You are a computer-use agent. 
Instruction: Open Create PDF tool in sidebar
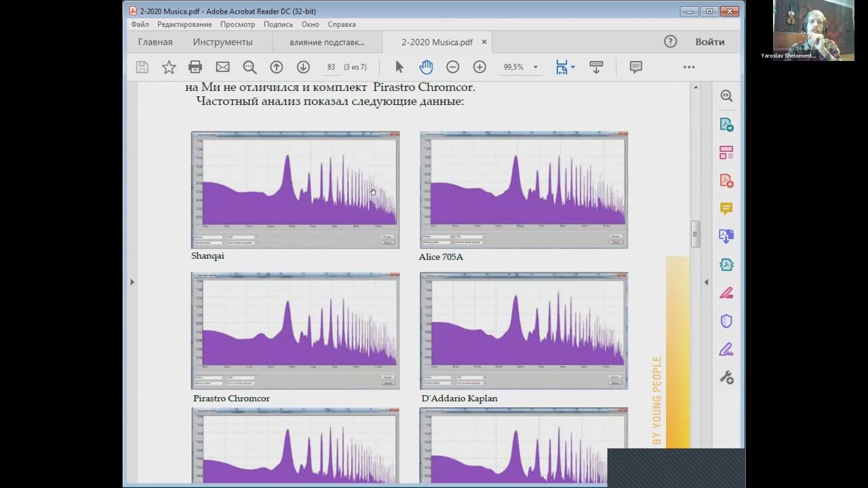726,181
